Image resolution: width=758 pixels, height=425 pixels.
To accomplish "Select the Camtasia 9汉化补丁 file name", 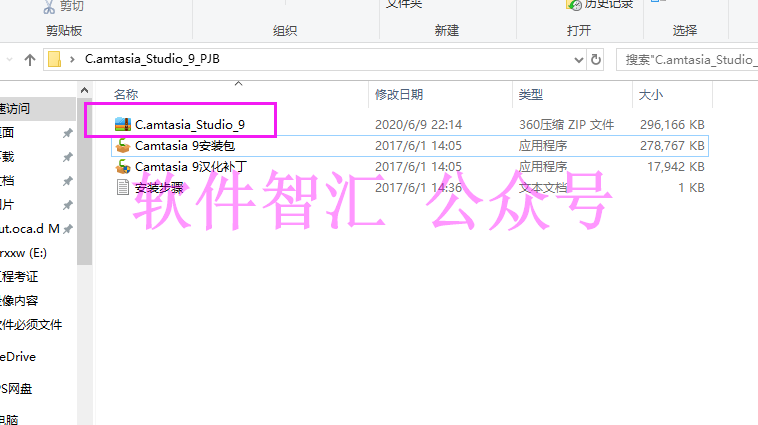I will click(x=191, y=166).
